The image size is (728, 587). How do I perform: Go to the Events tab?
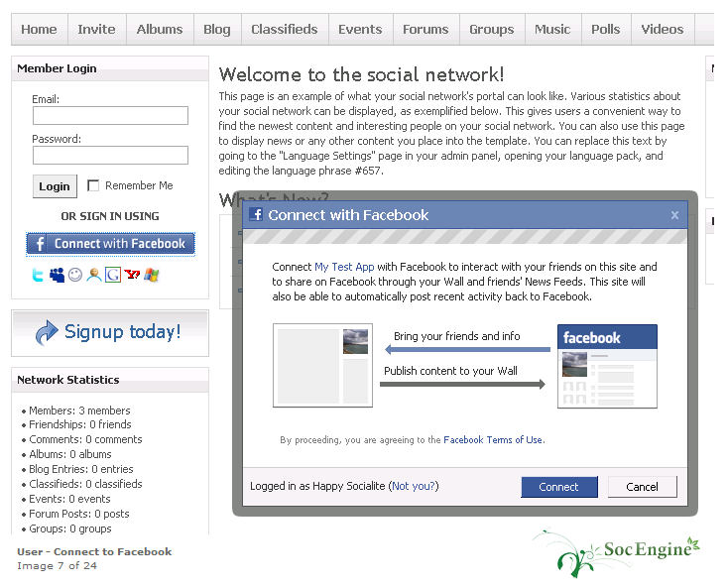click(360, 29)
